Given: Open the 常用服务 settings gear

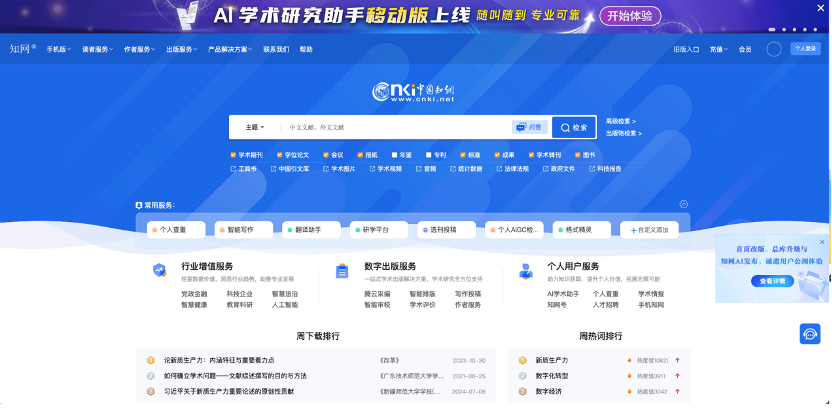Looking at the screenshot, I should [683, 204].
